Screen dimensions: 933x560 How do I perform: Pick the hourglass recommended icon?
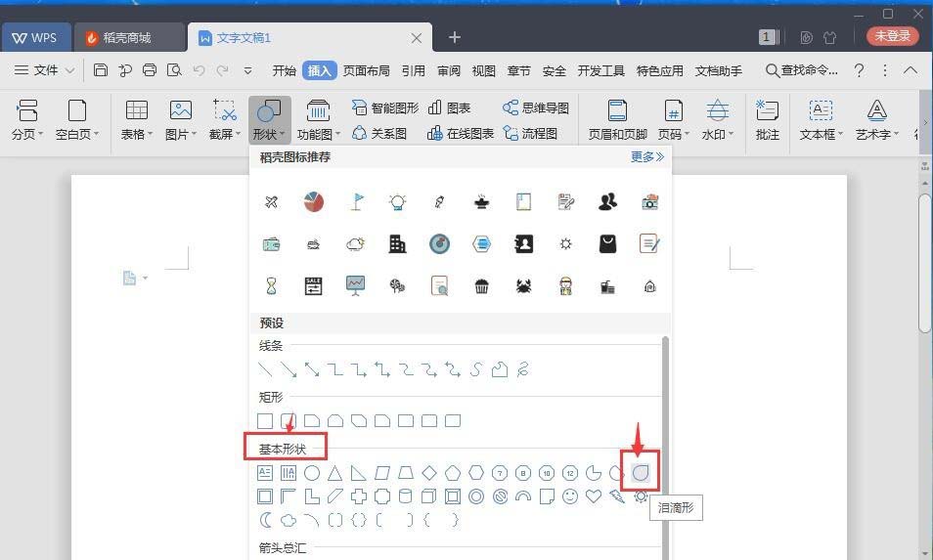[271, 286]
